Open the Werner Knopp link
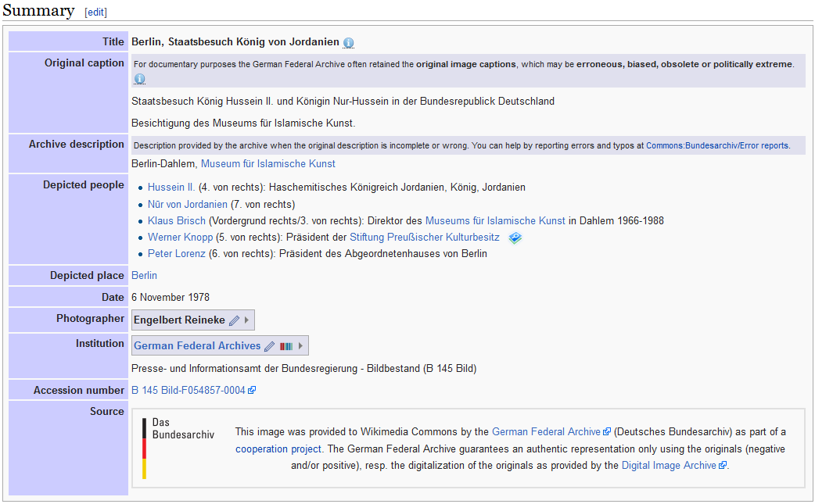 pos(181,238)
